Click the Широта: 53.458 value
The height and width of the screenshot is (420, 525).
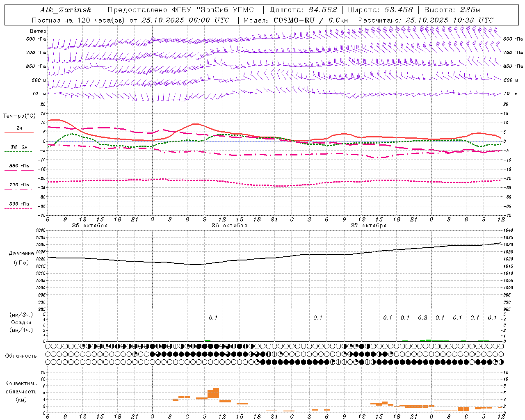pyautogui.click(x=380, y=10)
